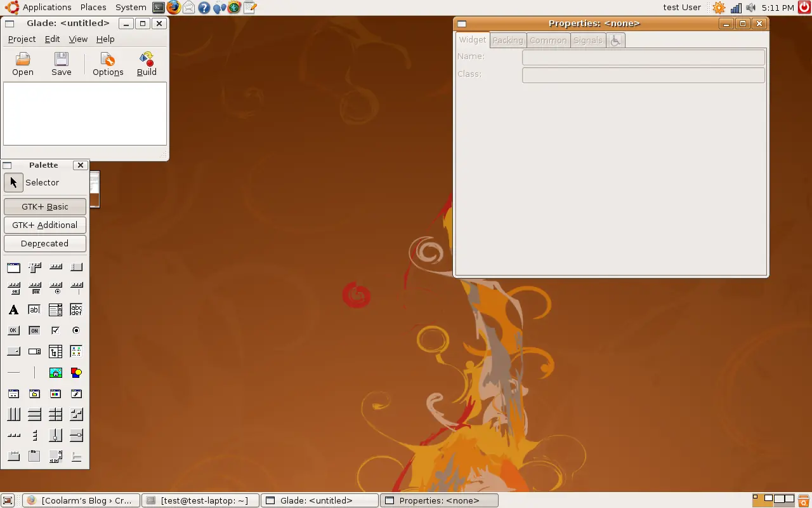Image resolution: width=812 pixels, height=508 pixels.
Task: Select the Fixed Positions container icon
Action: 77,415
